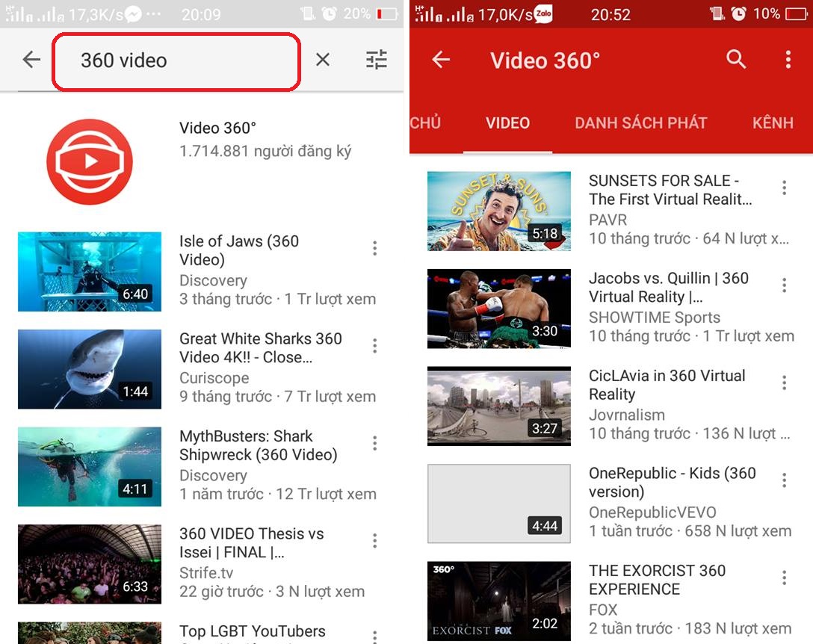
Task: Open the Video 360° channel avatar
Action: (89, 161)
